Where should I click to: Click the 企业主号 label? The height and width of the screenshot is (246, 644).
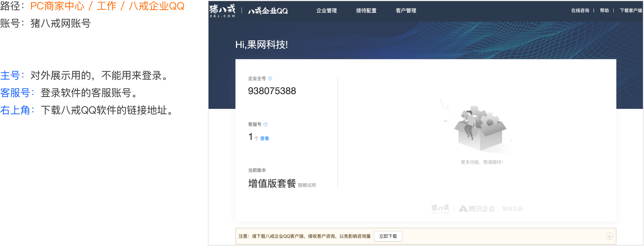pos(257,79)
